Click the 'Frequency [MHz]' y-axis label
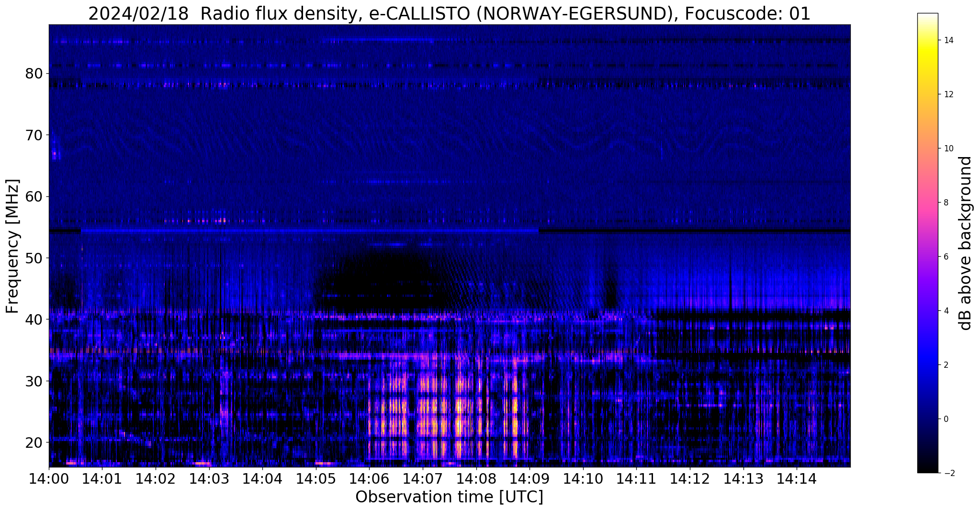Viewport: 980px width, 511px height. [13, 246]
